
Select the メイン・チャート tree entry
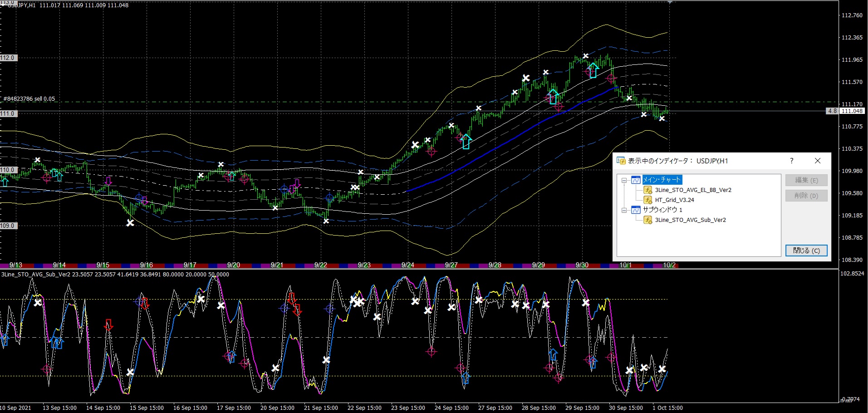(x=662, y=180)
